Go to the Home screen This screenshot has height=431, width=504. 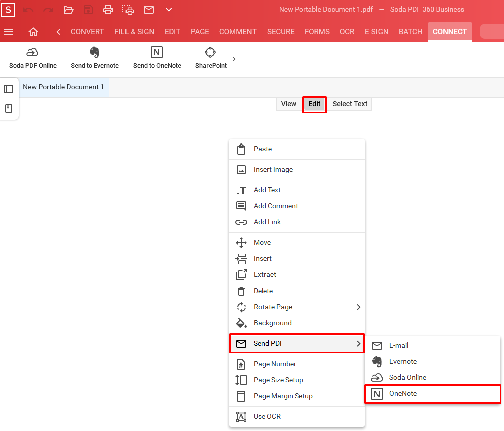point(33,32)
